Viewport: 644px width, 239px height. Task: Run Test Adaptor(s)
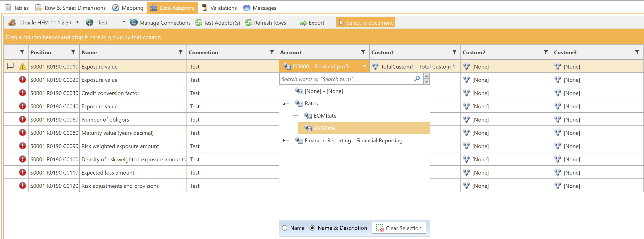click(x=217, y=23)
